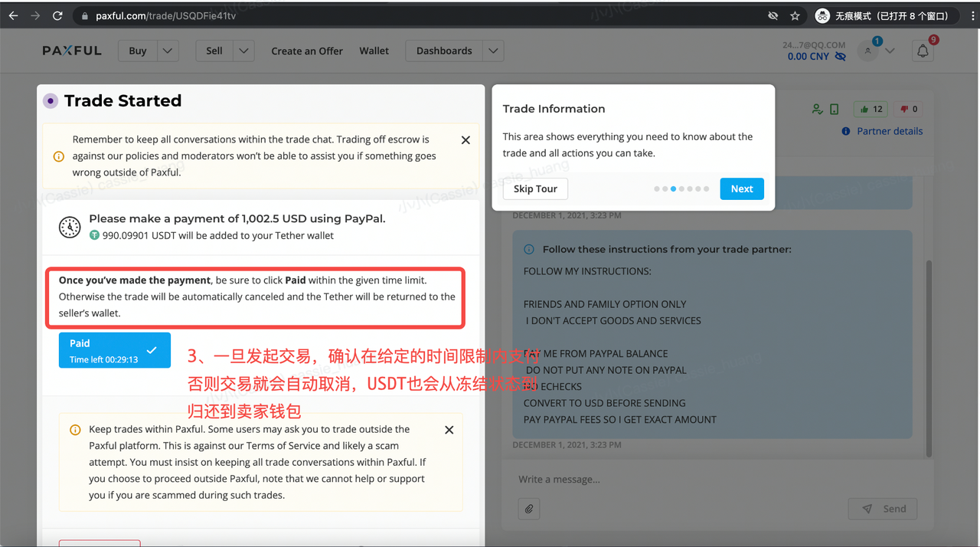Image resolution: width=980 pixels, height=547 pixels.
Task: Open the user avatar account menu
Action: pyautogui.click(x=868, y=51)
